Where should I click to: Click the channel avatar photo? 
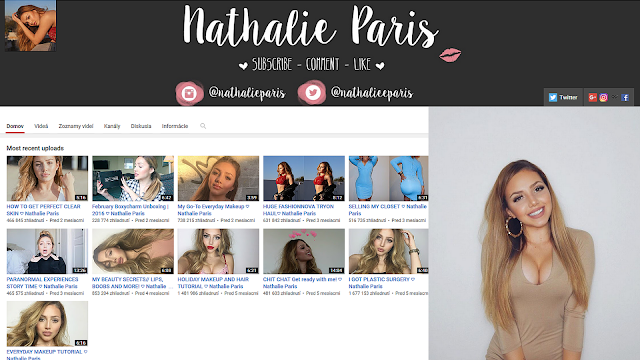31,26
